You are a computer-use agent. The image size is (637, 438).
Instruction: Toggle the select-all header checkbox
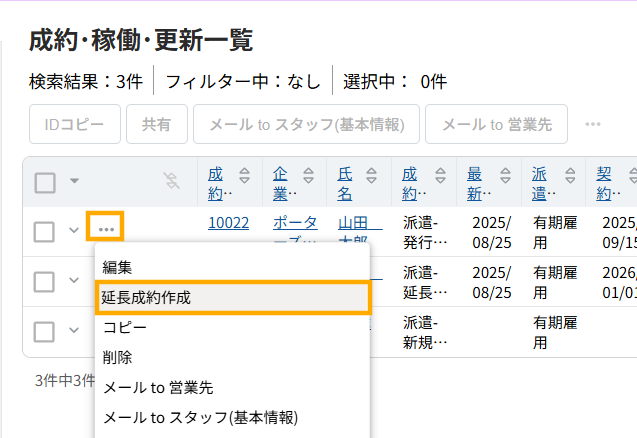(45, 182)
